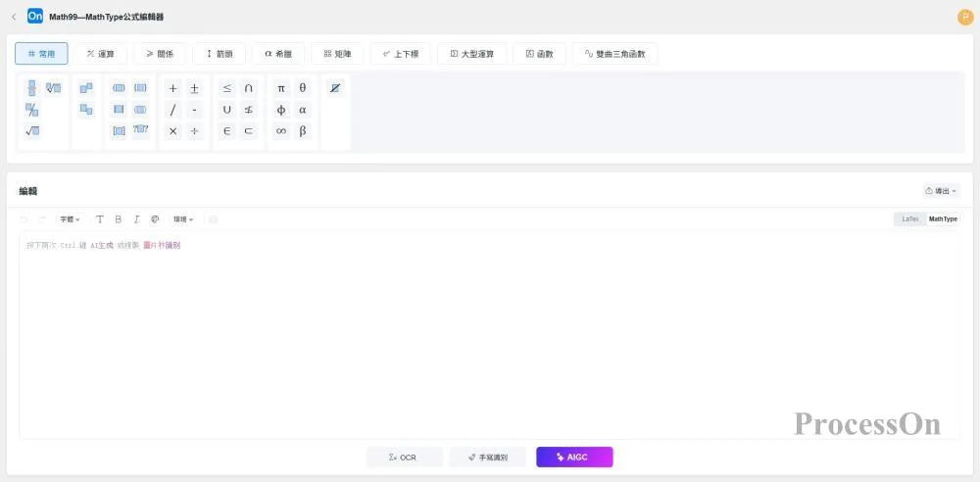Click the AIGC button
Screen dimensions: 980x482
pos(574,458)
